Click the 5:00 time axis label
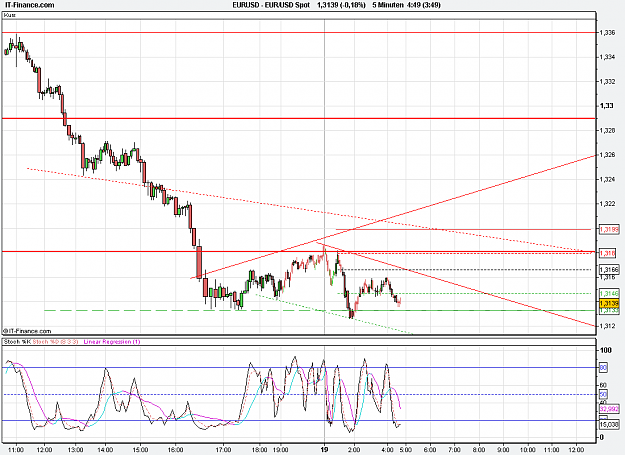625x455 pixels. [x=406, y=450]
